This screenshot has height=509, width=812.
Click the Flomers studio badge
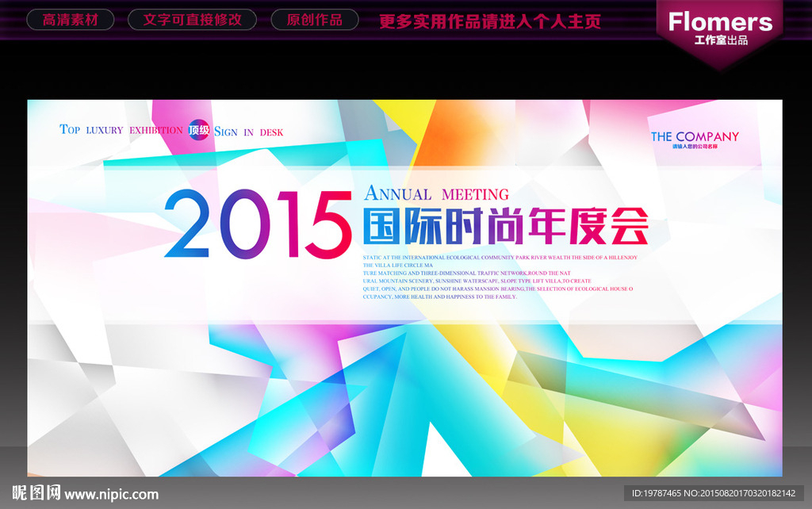(x=720, y=33)
